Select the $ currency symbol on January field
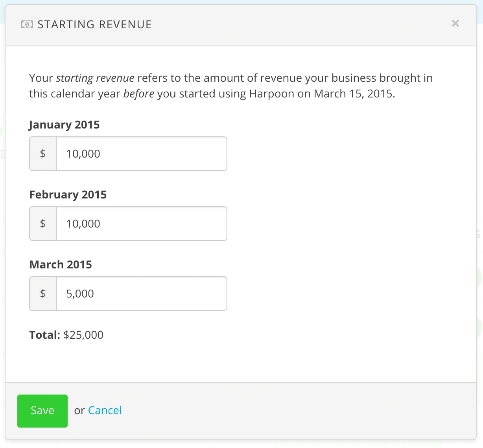Viewport: 483px width, 448px height. (x=42, y=154)
